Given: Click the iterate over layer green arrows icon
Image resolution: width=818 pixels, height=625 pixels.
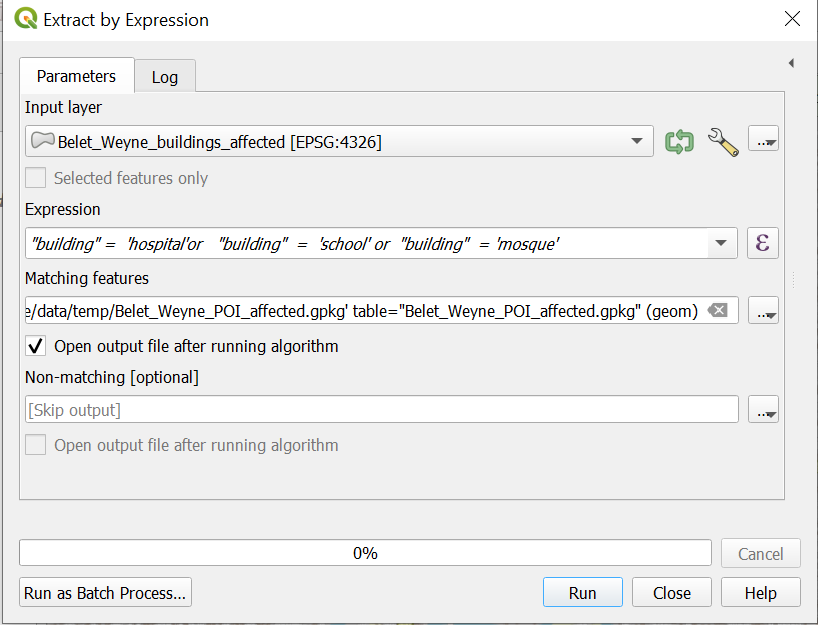Looking at the screenshot, I should coord(679,141).
